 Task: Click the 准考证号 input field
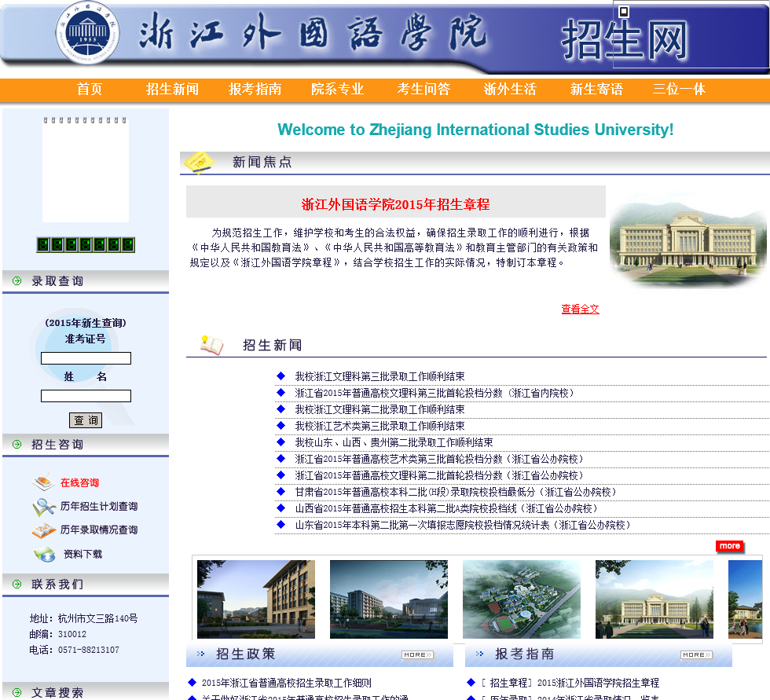click(x=86, y=358)
